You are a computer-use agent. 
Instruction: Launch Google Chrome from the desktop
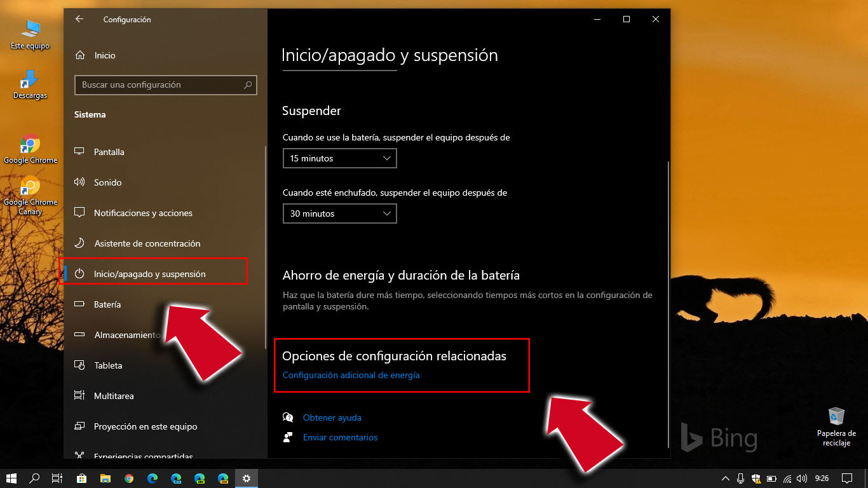[x=31, y=145]
